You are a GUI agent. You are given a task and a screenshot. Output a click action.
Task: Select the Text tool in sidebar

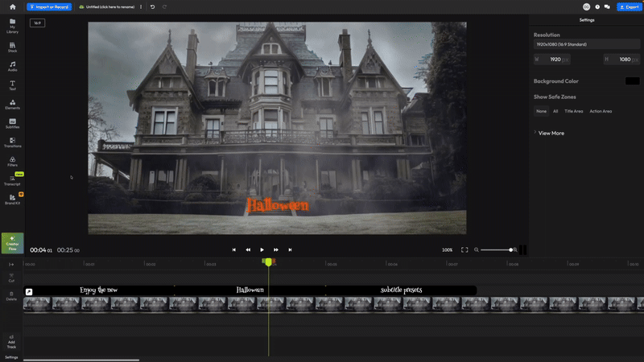tap(12, 85)
